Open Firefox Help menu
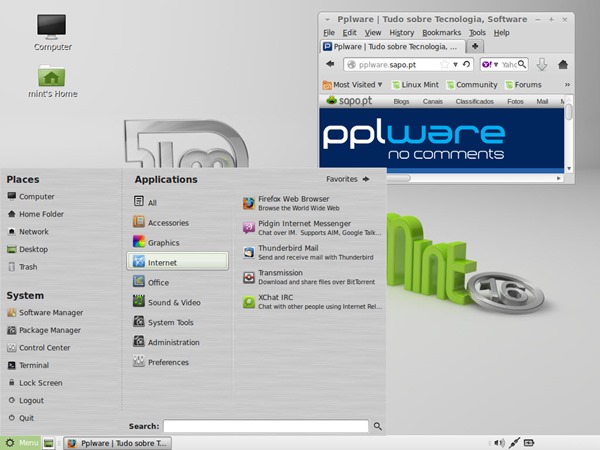Screen dimensions: 600x450 (501, 33)
